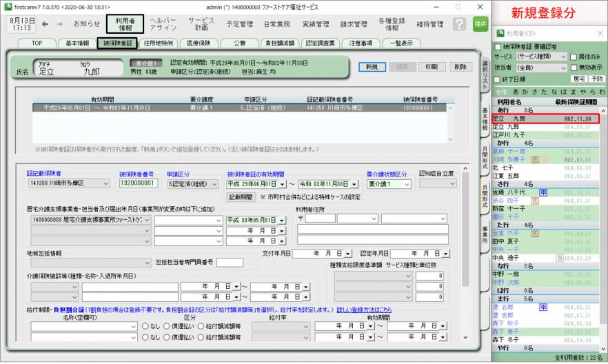Screen dimensions: 608x364
Task: Expand the 証記載保険者 dropdown
Action: (105, 184)
